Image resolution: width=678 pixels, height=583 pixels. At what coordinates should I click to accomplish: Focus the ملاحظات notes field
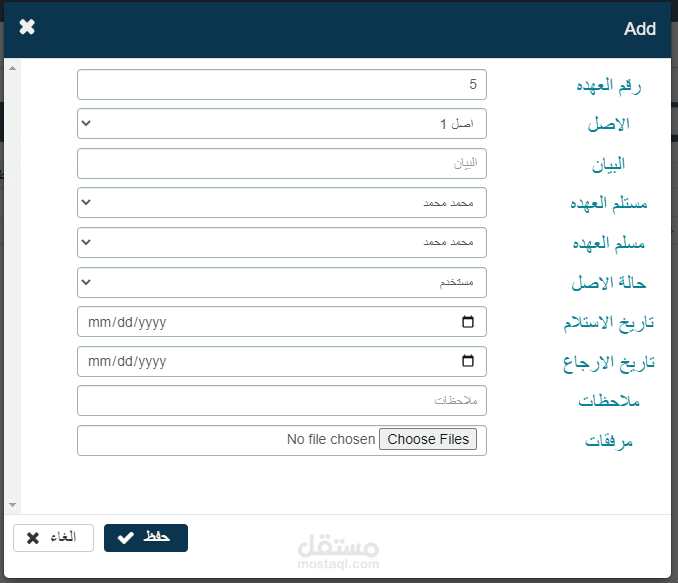[282, 400]
